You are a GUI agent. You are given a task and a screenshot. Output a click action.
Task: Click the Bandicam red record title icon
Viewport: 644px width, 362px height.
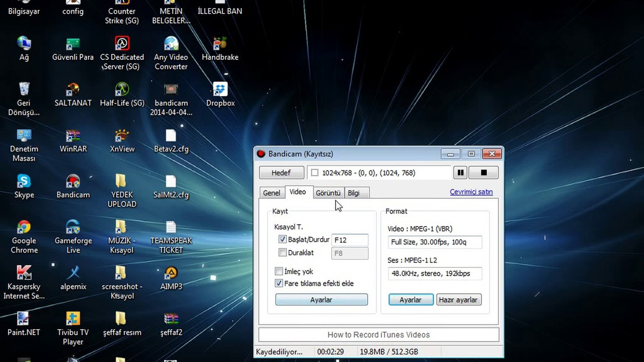point(261,154)
